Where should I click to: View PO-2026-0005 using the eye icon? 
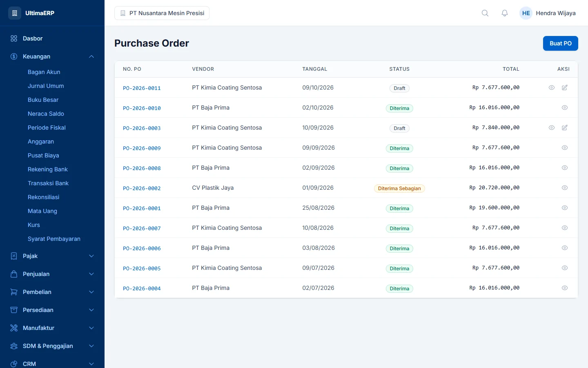[x=565, y=268]
